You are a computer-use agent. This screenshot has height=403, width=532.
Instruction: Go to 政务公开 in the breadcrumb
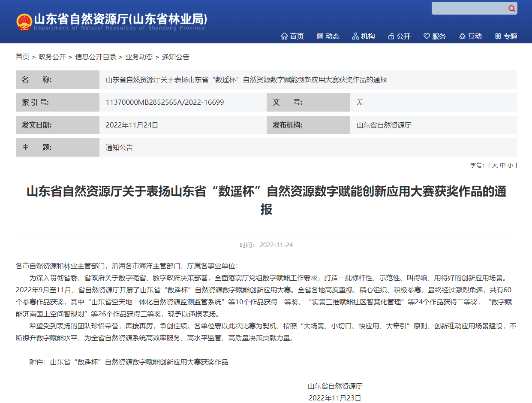click(x=52, y=57)
